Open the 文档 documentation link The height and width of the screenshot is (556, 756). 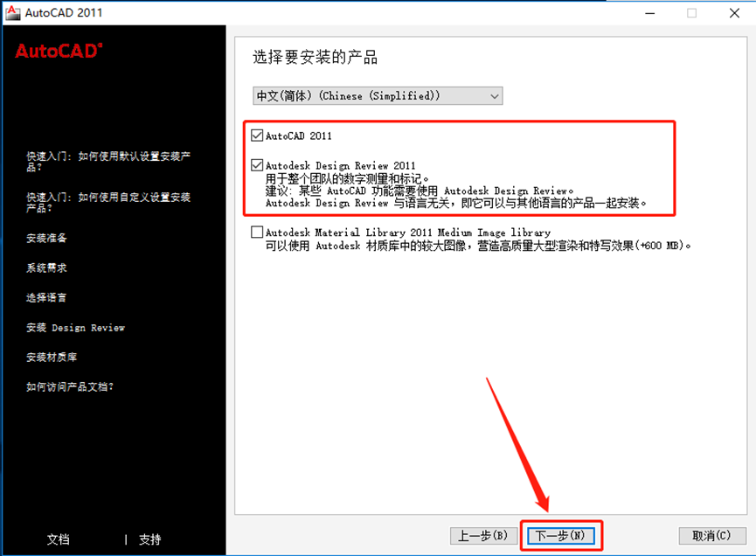point(59,539)
